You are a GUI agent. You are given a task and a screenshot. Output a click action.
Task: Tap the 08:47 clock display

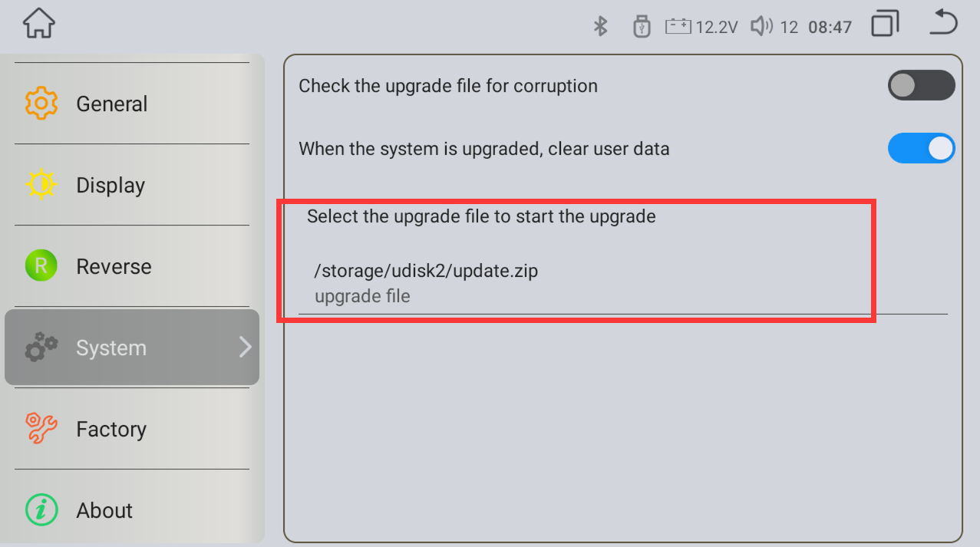click(x=830, y=28)
